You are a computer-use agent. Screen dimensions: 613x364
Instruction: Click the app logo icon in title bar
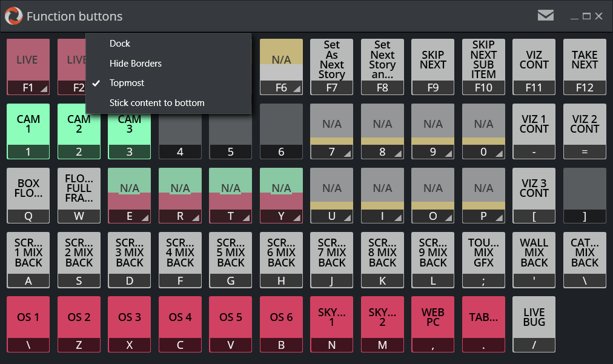(13, 16)
